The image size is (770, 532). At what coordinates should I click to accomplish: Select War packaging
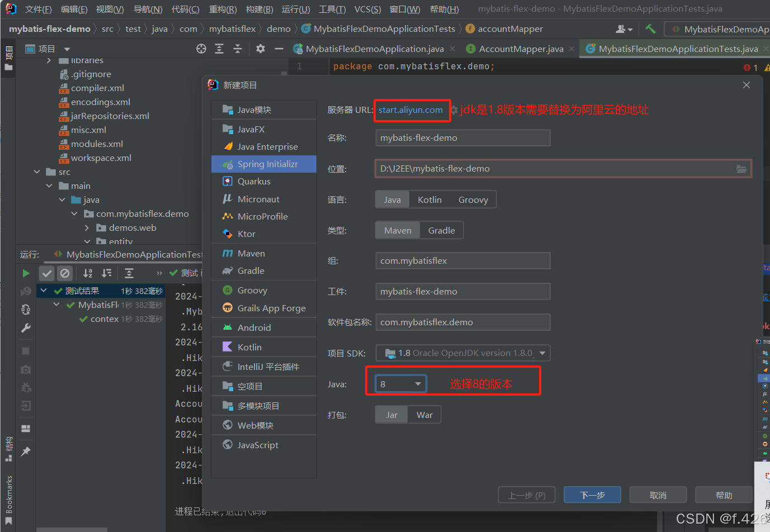pos(424,415)
